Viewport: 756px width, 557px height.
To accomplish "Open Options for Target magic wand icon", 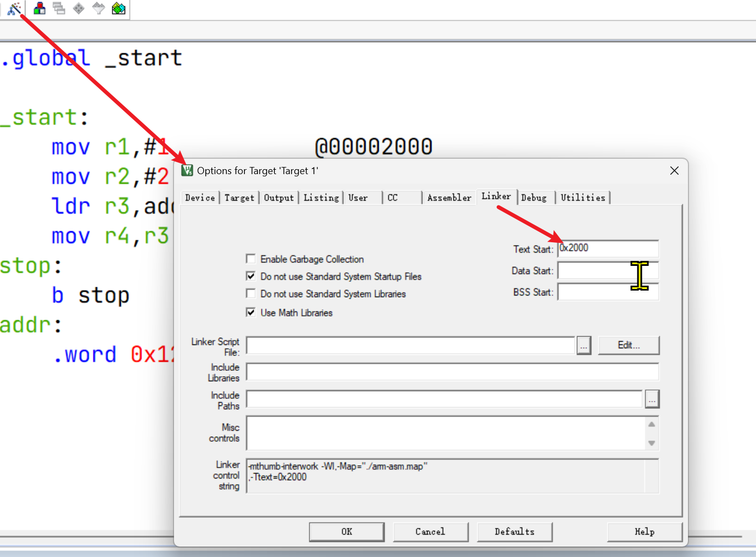I will pos(14,8).
